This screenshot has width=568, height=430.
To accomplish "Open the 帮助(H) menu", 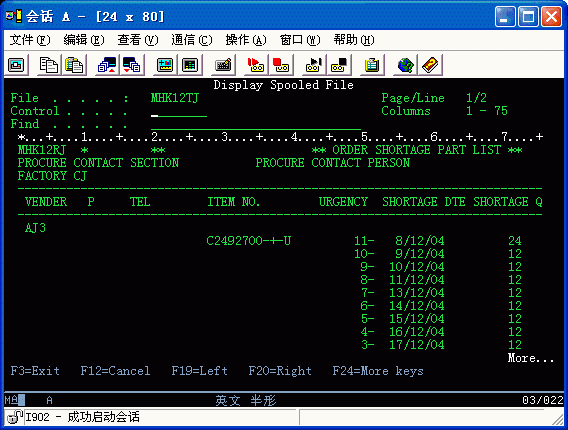I will [354, 40].
